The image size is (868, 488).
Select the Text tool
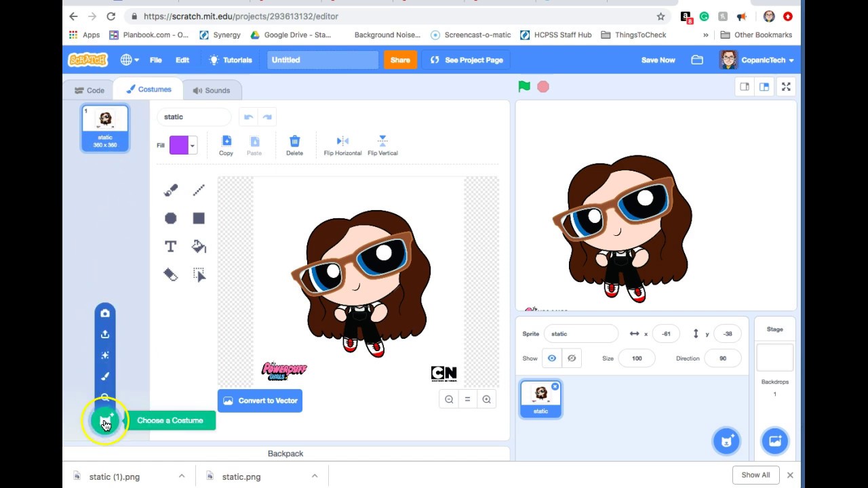click(x=171, y=247)
